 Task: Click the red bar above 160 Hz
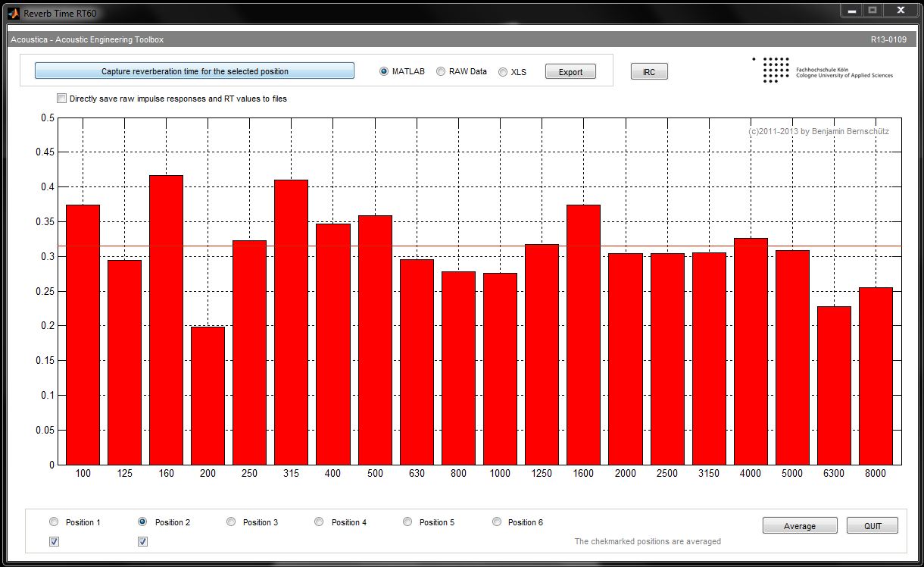coord(166,320)
